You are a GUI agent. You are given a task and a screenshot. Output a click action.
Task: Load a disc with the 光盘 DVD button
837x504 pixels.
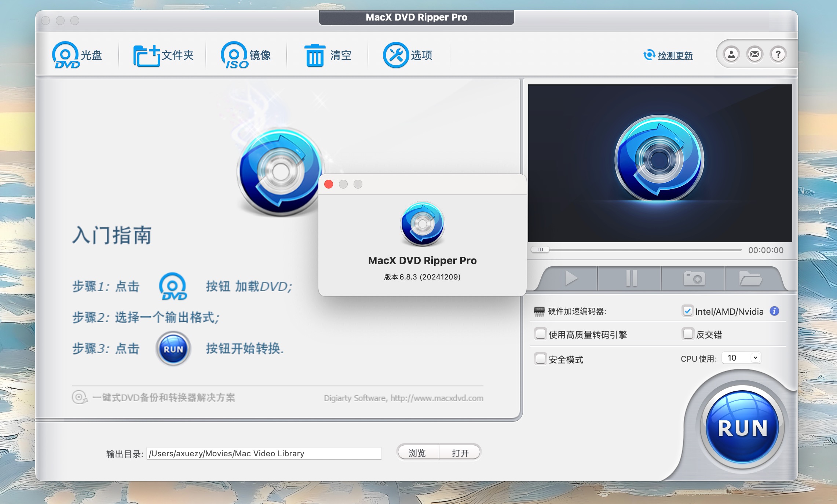point(77,55)
